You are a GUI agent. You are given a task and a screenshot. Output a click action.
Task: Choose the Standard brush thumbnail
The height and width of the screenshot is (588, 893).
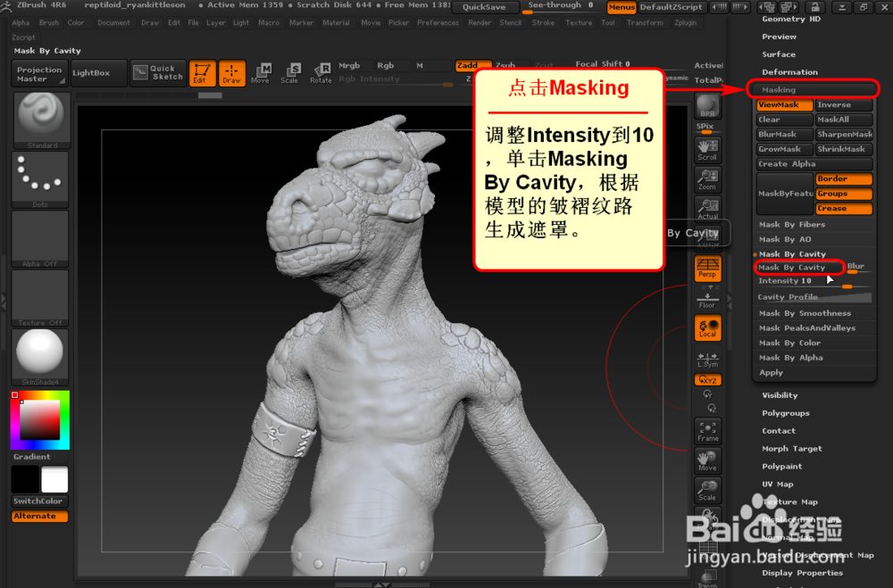pyautogui.click(x=41, y=120)
